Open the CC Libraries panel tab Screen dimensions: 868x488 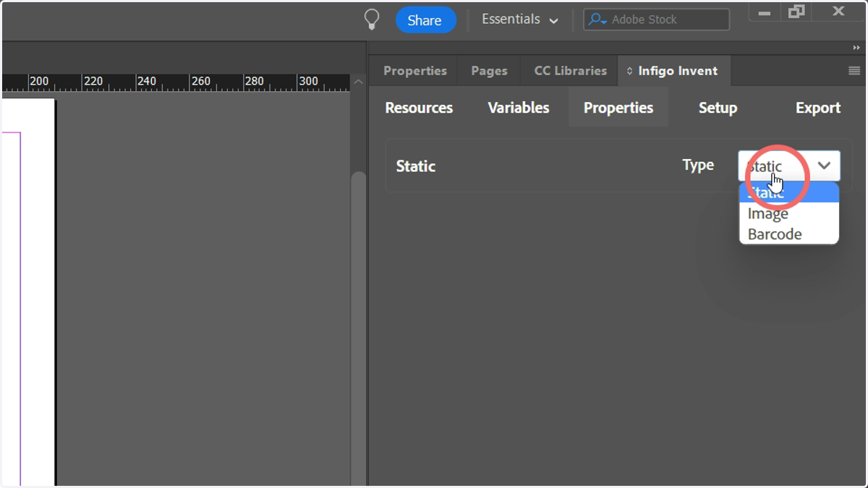[x=570, y=71]
